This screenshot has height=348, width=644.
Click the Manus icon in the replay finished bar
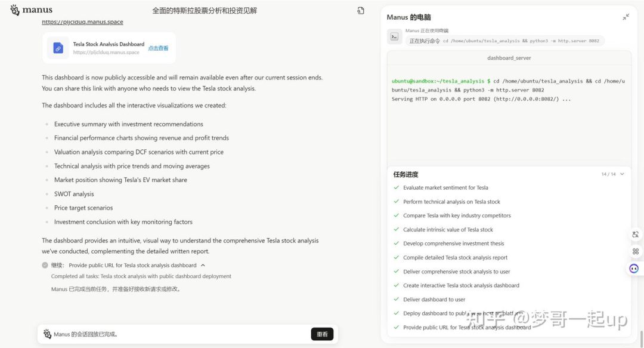(47, 334)
